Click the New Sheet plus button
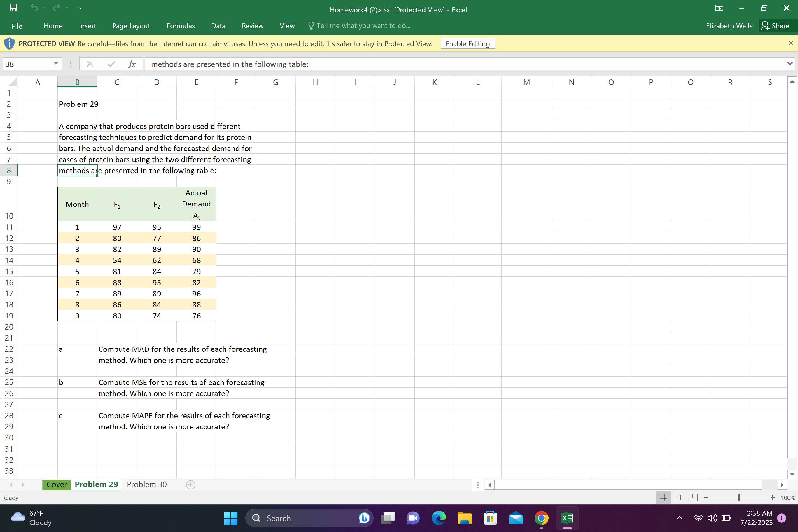This screenshot has width=798, height=532. point(190,484)
